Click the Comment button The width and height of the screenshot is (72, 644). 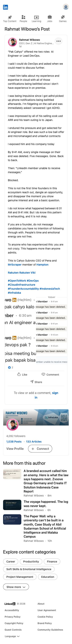pyautogui.click(x=50, y=374)
